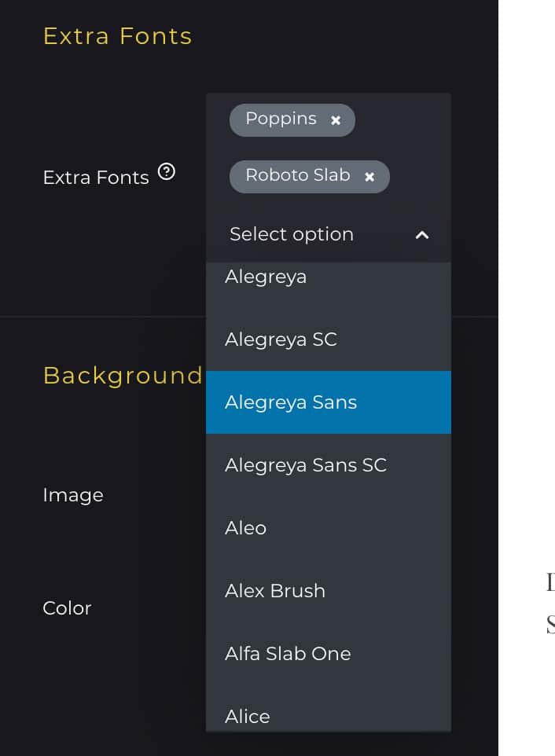Select the Alex Brush font
Image resolution: width=555 pixels, height=756 pixels.
[x=275, y=591]
